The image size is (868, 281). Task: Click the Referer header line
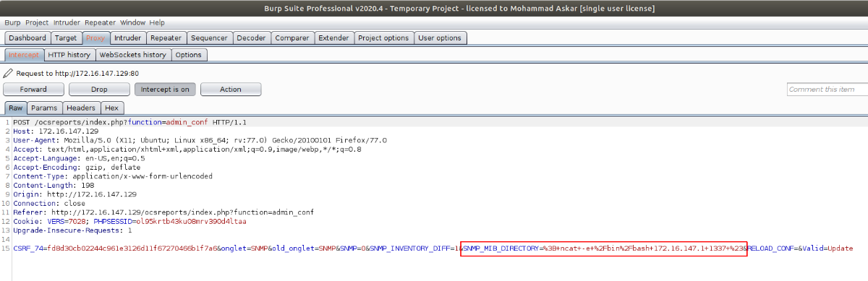coord(163,212)
